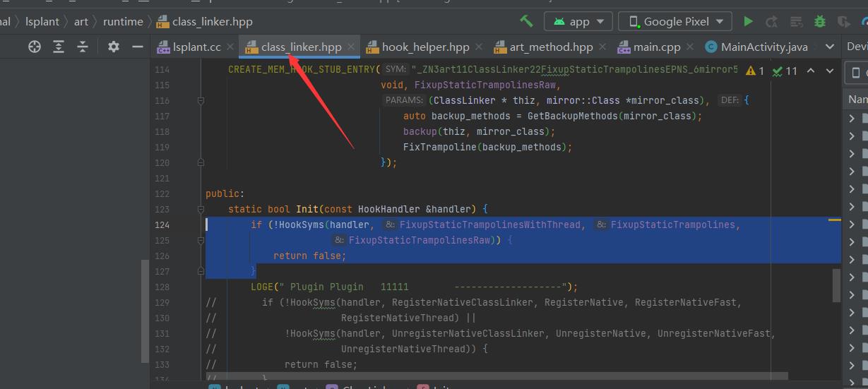Click Select Opened File target icon

coord(34,47)
